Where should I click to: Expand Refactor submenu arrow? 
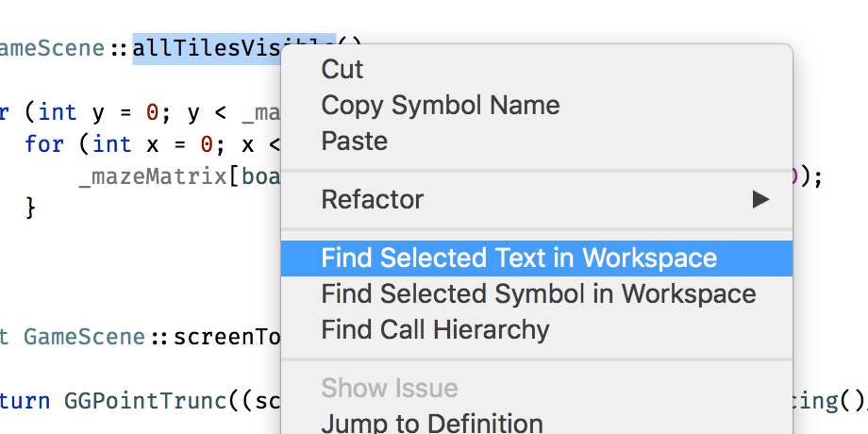click(761, 199)
